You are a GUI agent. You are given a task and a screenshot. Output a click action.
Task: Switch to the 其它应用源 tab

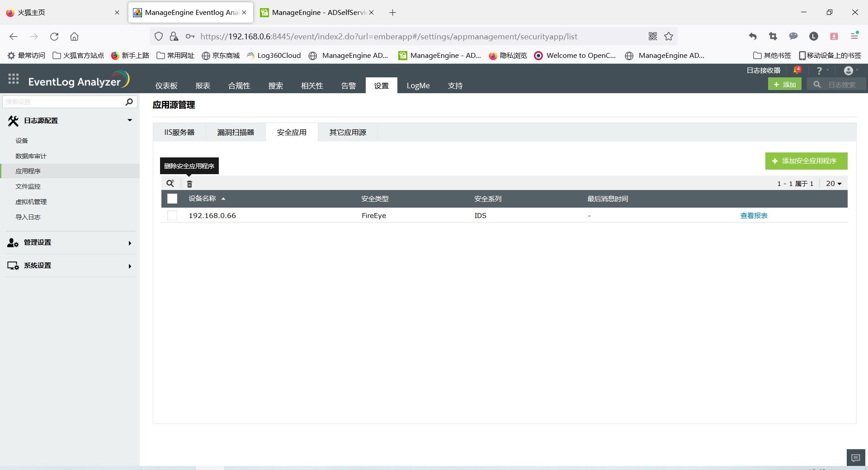coord(348,133)
